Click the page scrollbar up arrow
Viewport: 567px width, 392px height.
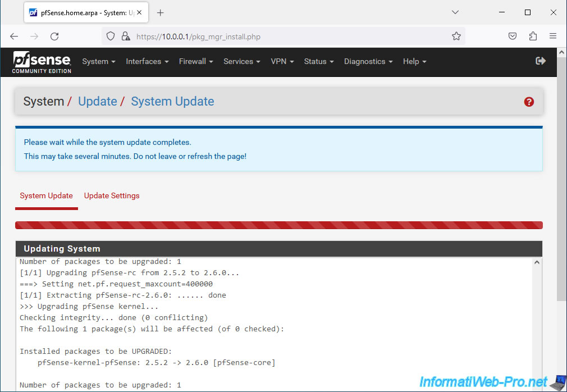561,52
